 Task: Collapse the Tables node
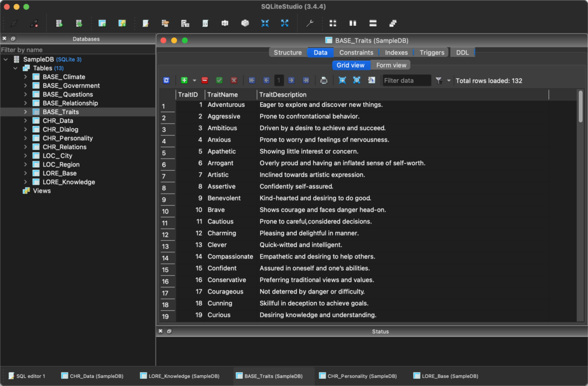click(x=16, y=68)
